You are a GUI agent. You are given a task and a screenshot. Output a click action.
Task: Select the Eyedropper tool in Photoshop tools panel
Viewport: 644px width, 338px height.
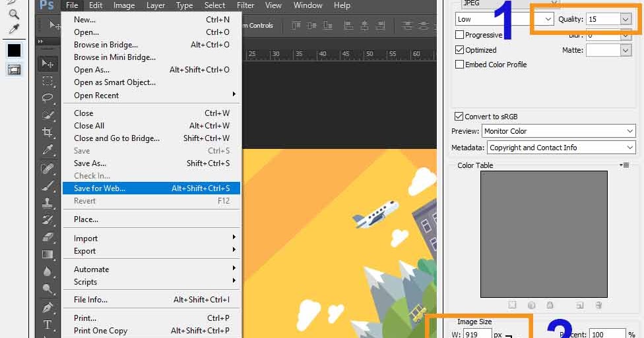click(48, 150)
